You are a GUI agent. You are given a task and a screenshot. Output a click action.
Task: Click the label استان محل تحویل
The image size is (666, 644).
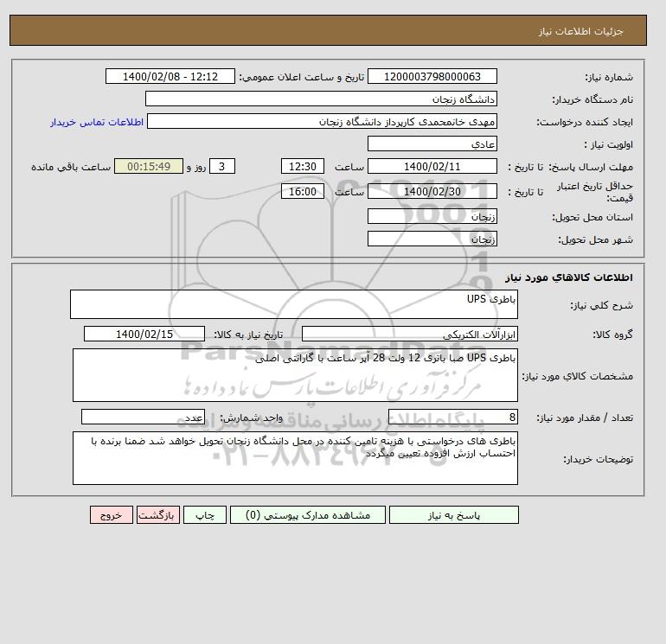tap(592, 217)
